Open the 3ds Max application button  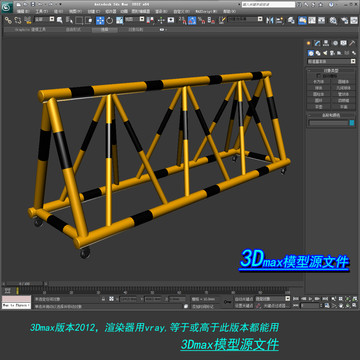click(x=7, y=7)
